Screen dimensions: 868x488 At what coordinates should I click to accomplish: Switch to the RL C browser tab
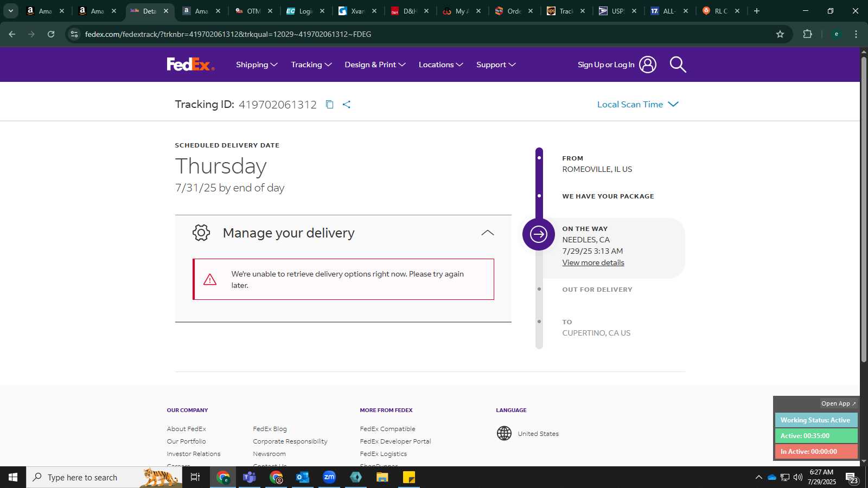[721, 11]
